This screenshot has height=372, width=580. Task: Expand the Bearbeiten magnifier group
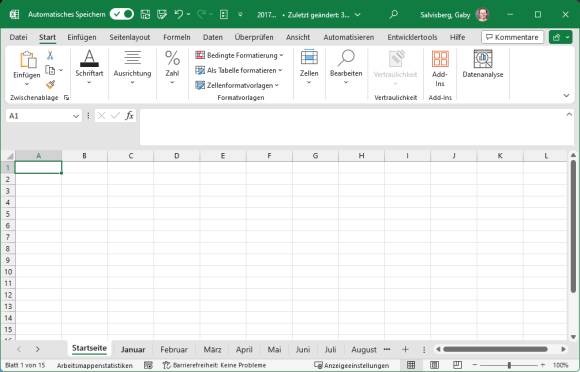pos(346,67)
